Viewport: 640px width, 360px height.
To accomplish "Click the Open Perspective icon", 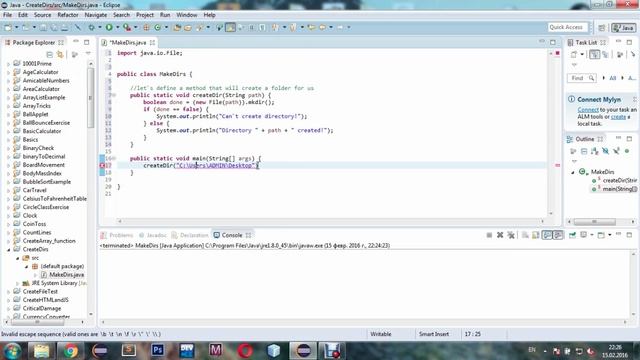I will (602, 28).
